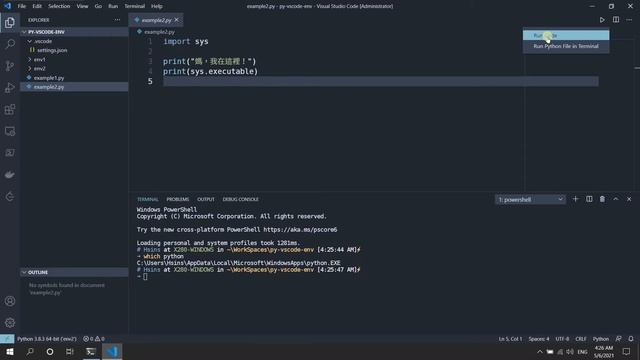Open the Search view in activity bar

pyautogui.click(x=10, y=44)
